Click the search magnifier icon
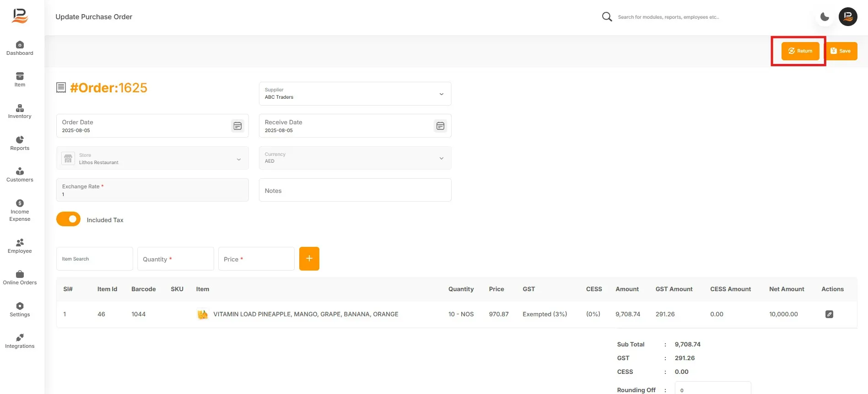 [607, 17]
